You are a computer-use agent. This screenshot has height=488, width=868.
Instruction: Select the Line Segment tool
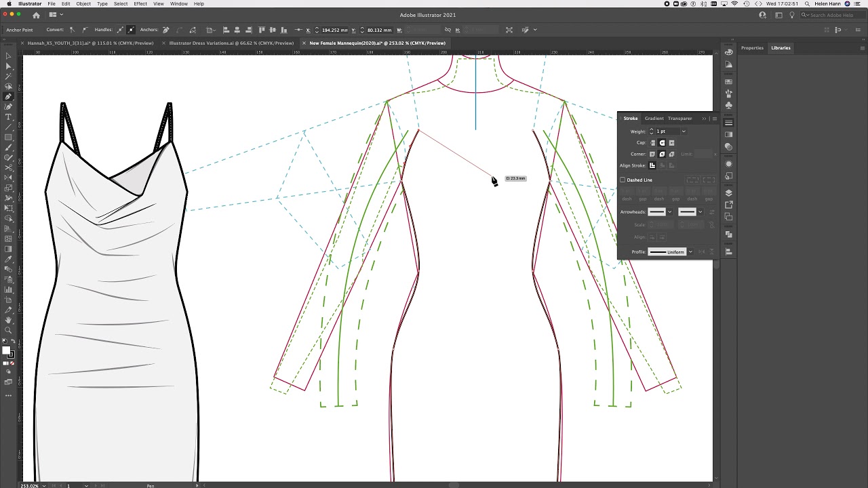pyautogui.click(x=8, y=127)
